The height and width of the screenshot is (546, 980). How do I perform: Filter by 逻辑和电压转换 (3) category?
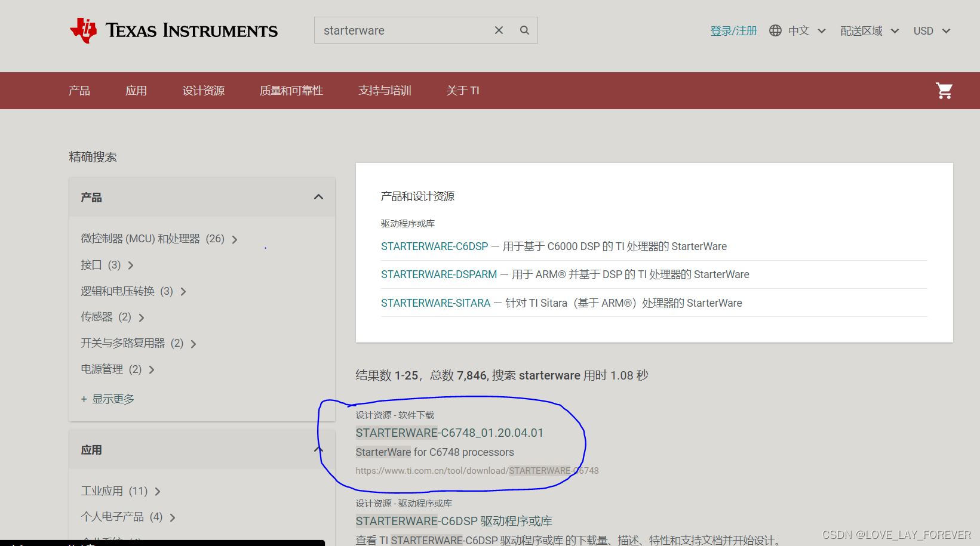click(x=127, y=291)
